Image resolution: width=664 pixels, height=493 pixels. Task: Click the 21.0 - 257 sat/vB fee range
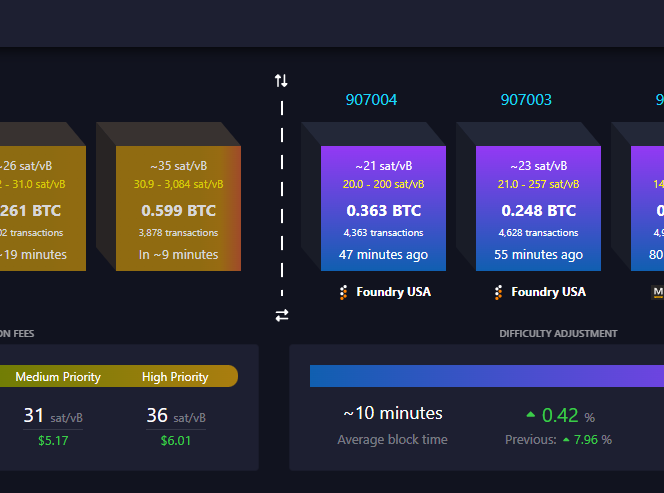[x=539, y=184]
